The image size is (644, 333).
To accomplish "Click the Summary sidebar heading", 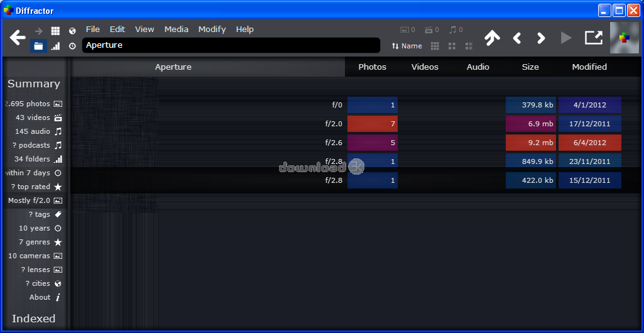I will pyautogui.click(x=34, y=84).
